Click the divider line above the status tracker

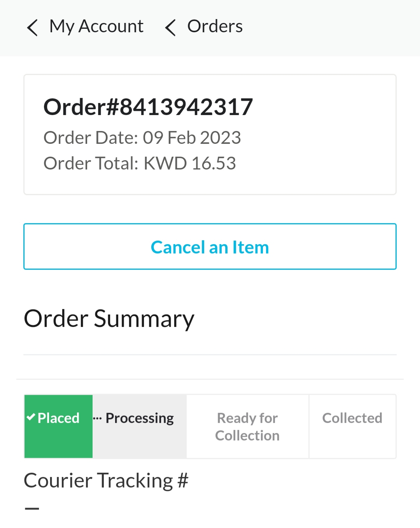pyautogui.click(x=210, y=379)
